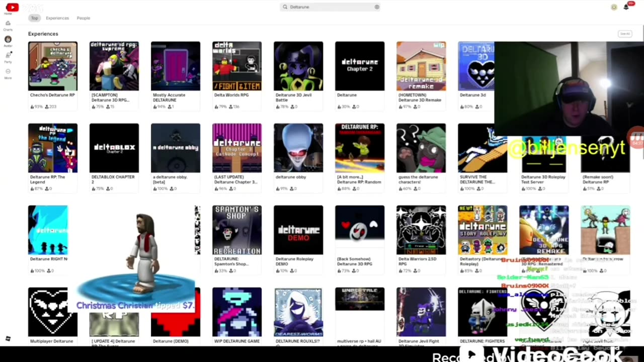This screenshot has height=362, width=644.
Task: Switch to the People tab
Action: pyautogui.click(x=84, y=18)
